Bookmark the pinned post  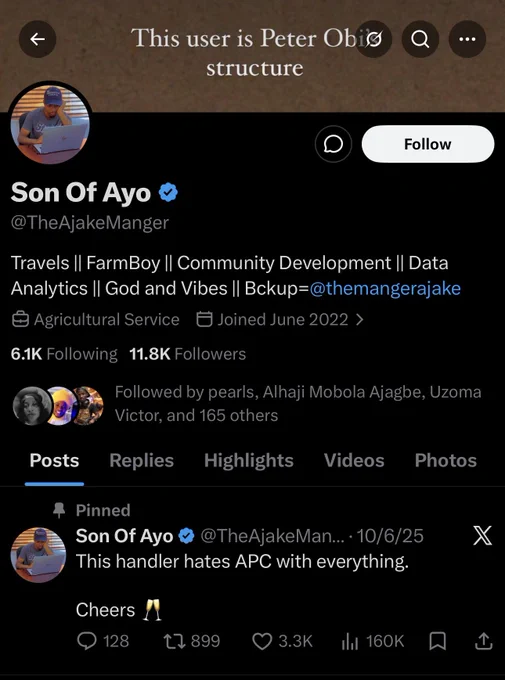point(437,641)
